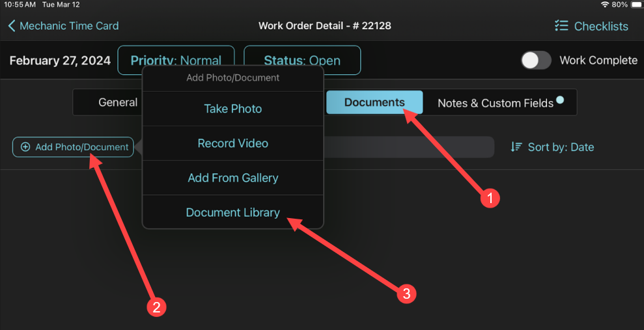Choose Add From Gallery option
Viewport: 644px width, 330px height.
click(233, 178)
